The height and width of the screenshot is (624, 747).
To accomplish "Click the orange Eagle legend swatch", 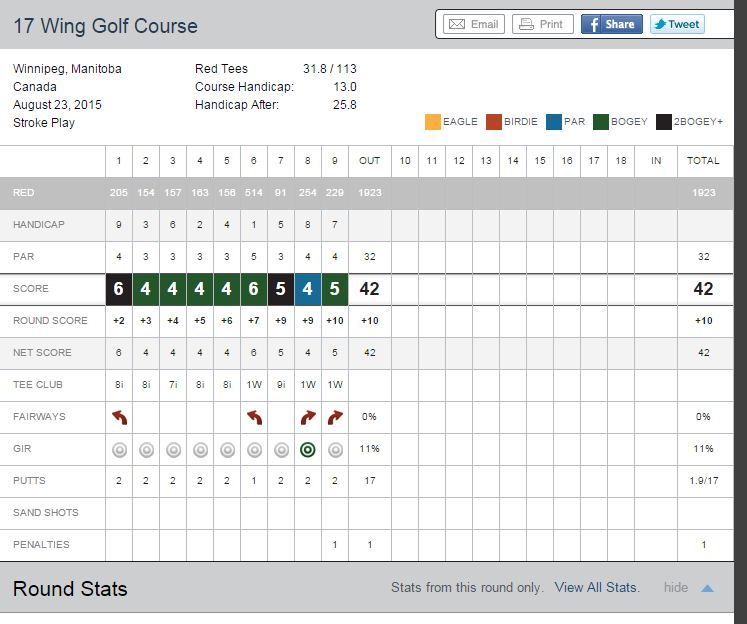I will tap(433, 122).
